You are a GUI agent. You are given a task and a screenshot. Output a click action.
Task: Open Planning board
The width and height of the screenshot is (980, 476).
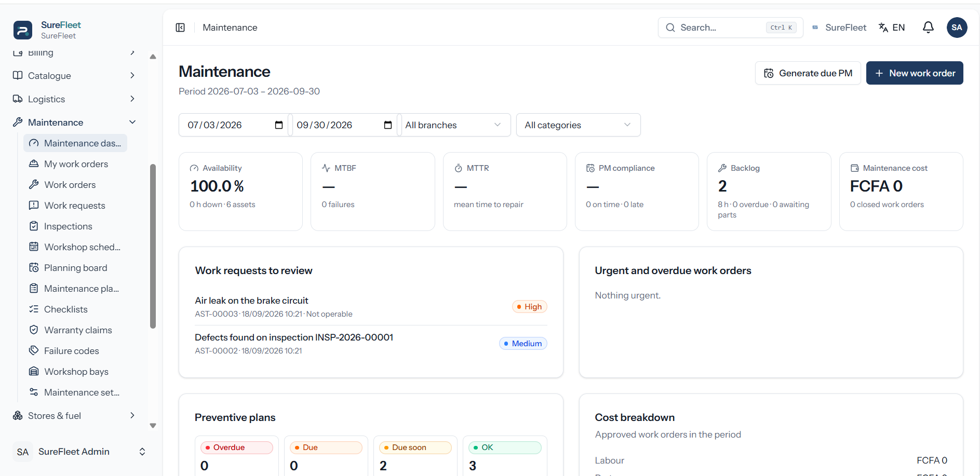coord(75,268)
